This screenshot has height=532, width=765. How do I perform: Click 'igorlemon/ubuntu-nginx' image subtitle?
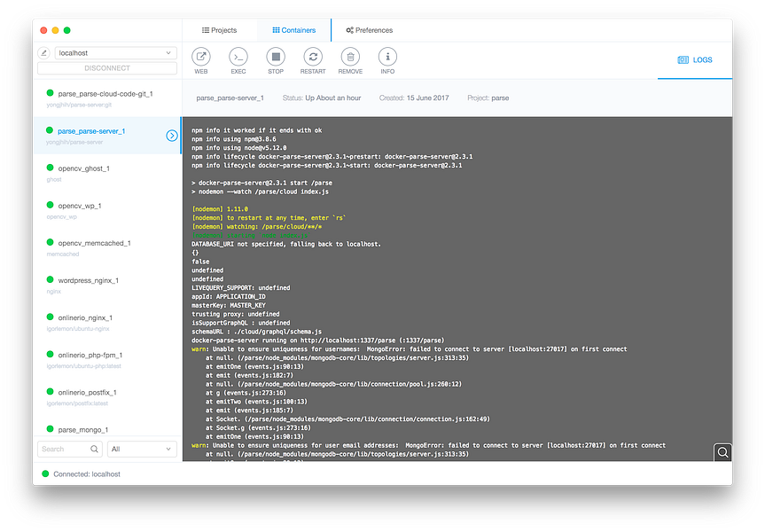pyautogui.click(x=78, y=329)
